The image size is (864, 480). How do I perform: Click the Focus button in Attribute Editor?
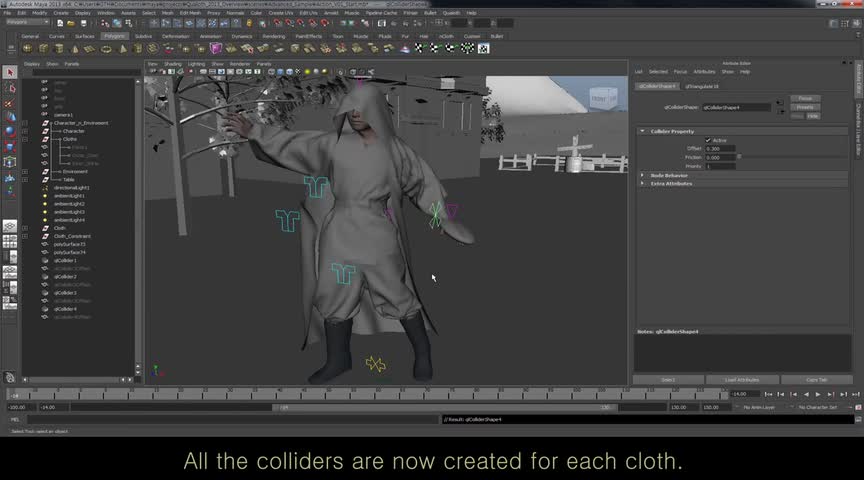point(805,98)
